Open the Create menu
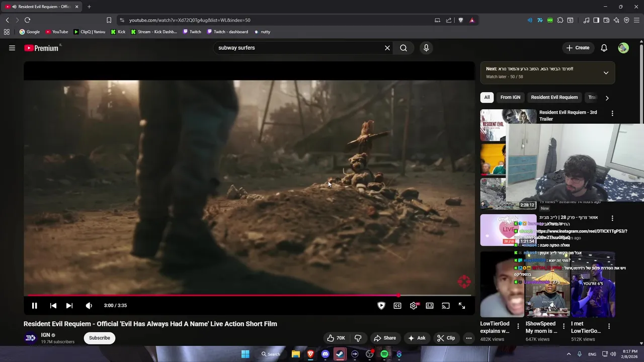 [578, 48]
